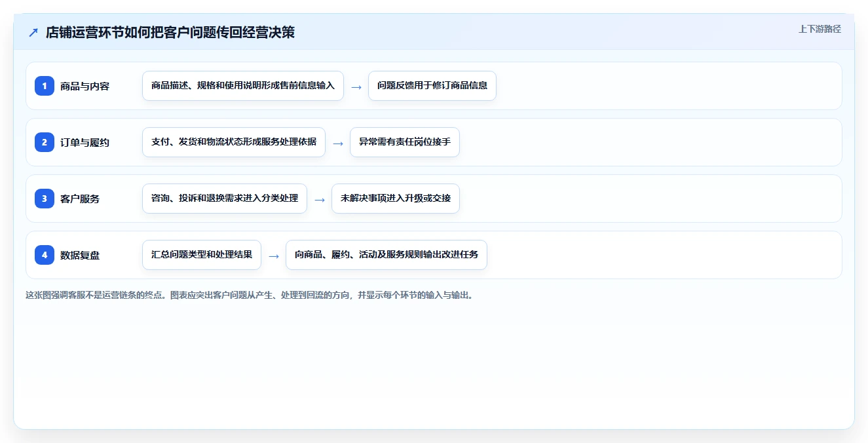The width and height of the screenshot is (868, 443).
Task: Click the 支付、发货和物流状态形成服务处理依据 box
Action: tap(234, 142)
